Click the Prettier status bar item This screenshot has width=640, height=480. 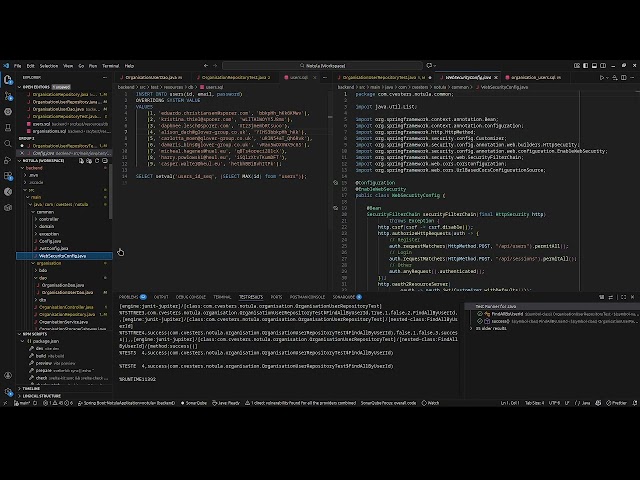[x=616, y=403]
